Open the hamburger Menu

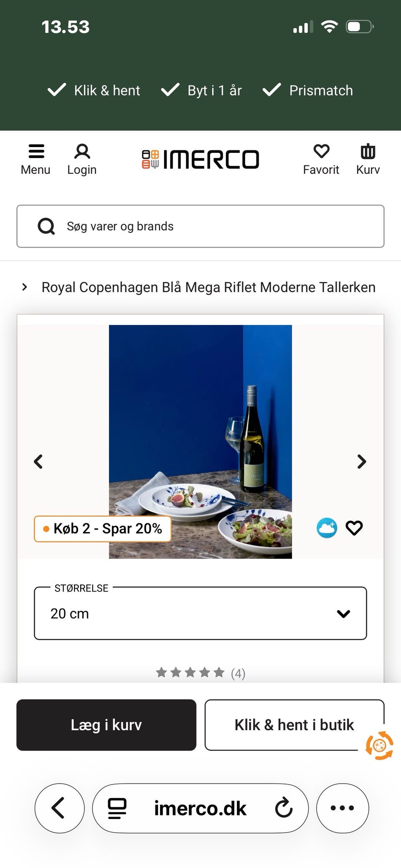[x=36, y=159]
